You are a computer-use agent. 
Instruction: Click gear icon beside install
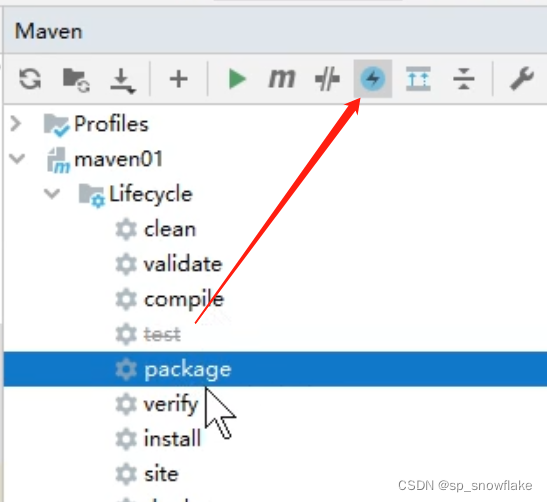pos(126,439)
